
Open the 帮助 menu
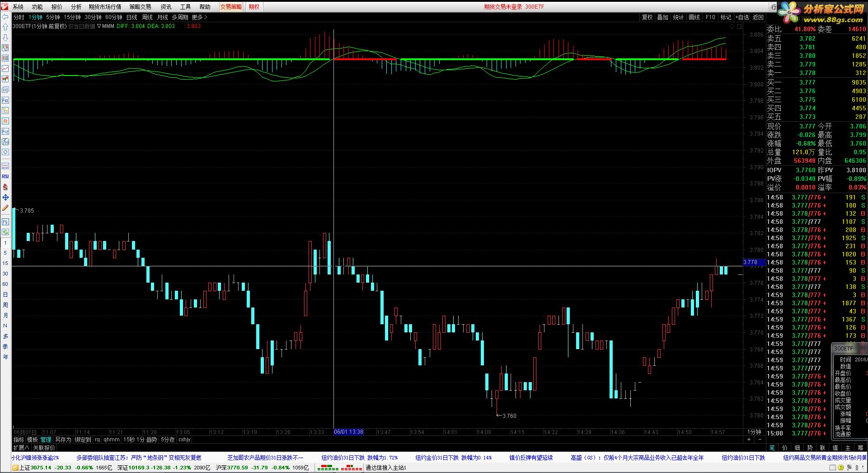[205, 7]
